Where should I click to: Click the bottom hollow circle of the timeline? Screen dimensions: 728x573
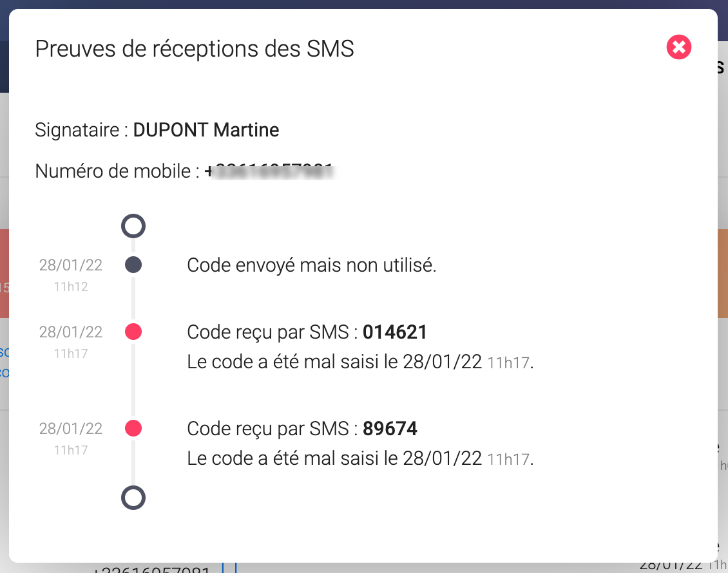(133, 498)
